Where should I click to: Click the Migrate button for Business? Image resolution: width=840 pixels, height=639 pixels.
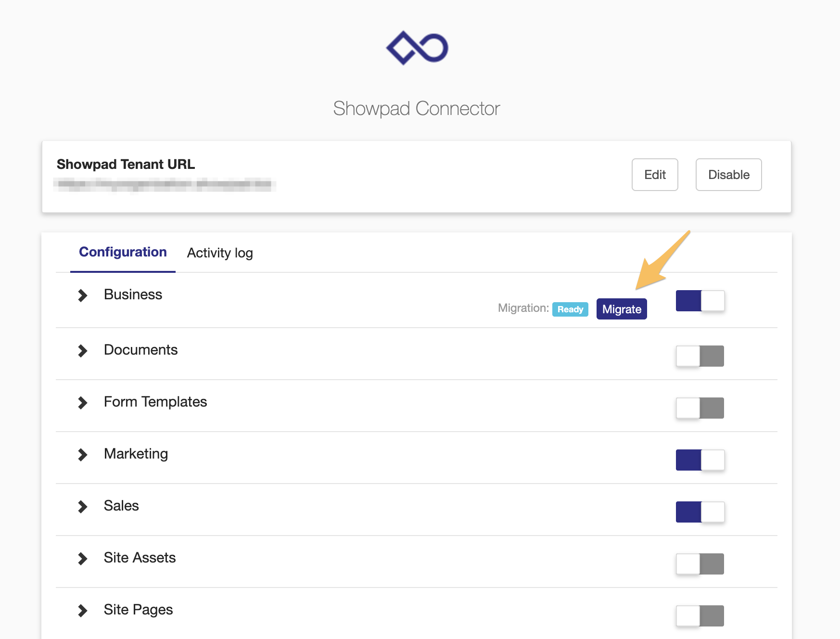[x=621, y=309]
